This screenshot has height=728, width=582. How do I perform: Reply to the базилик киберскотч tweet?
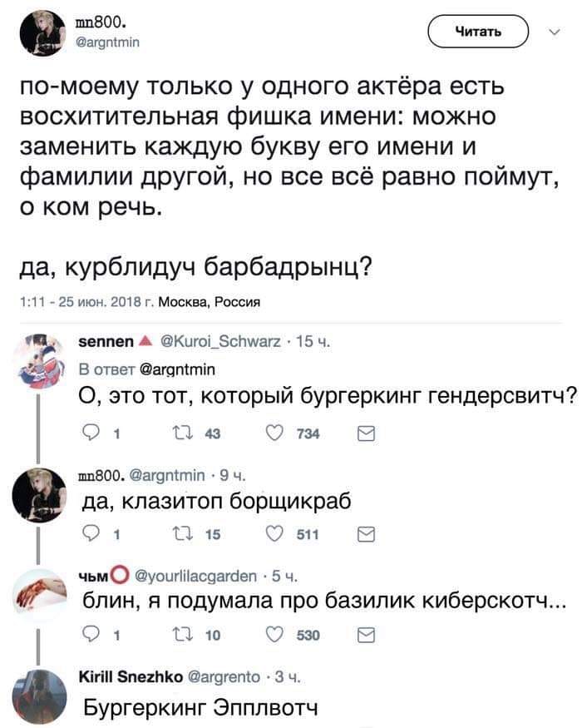pos(88,636)
